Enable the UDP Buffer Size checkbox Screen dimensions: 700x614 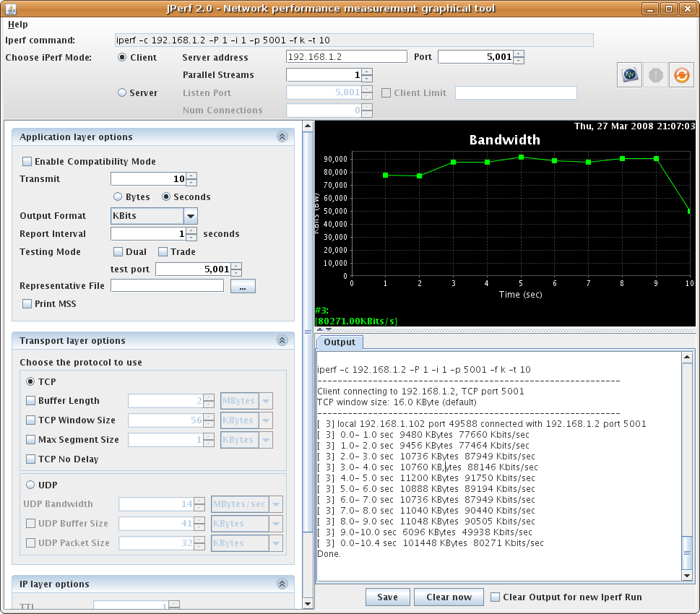[x=31, y=523]
